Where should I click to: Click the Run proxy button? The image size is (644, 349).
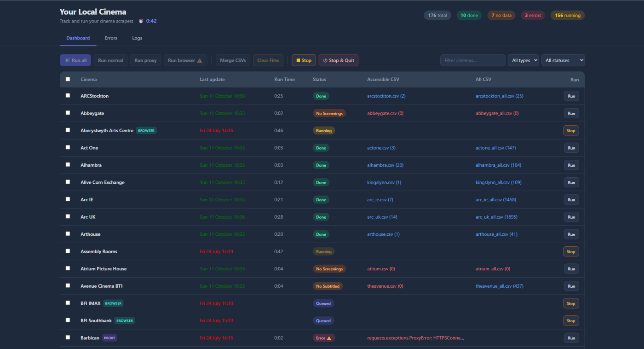[x=145, y=60]
